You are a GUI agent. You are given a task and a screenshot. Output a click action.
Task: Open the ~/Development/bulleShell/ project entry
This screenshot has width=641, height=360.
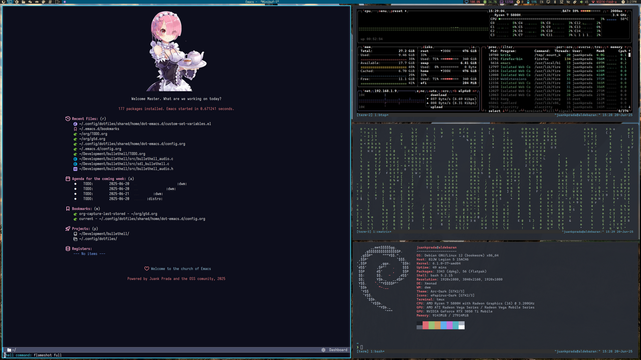point(104,234)
